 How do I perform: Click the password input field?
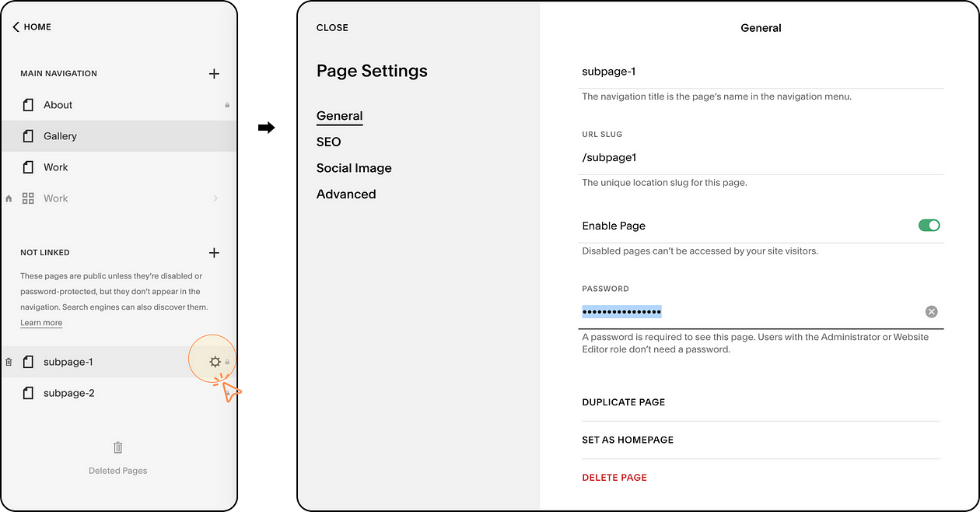point(762,312)
